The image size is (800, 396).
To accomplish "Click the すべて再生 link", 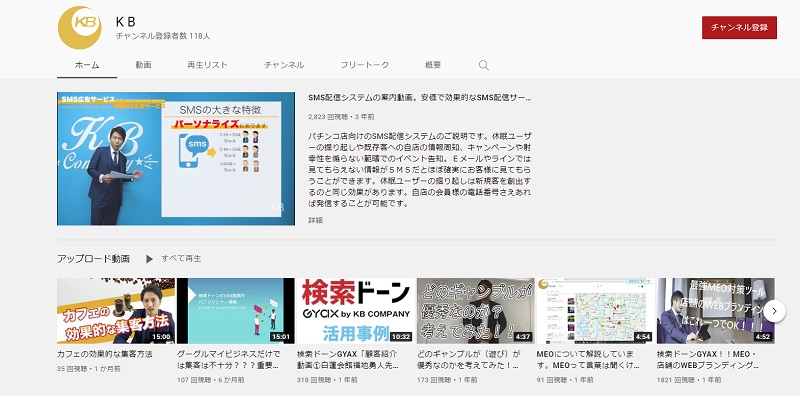I will pos(181,259).
